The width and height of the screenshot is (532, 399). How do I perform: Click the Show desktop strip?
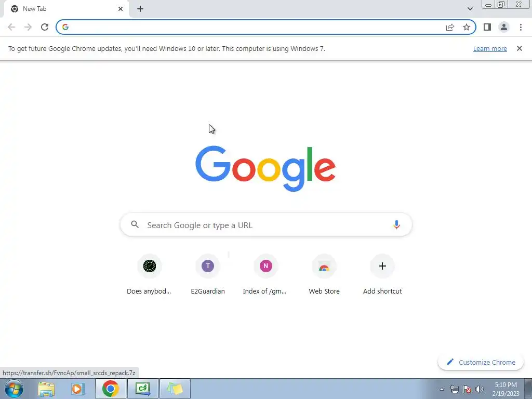pos(528,389)
